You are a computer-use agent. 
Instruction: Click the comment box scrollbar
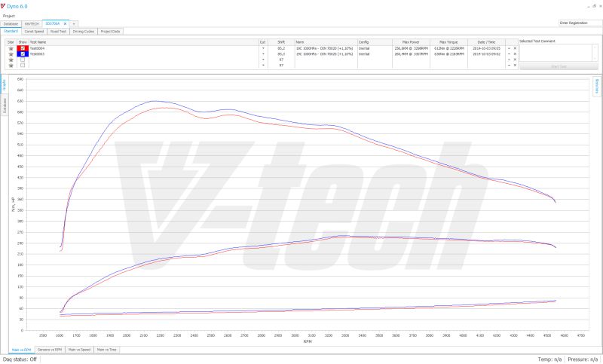[x=595, y=53]
